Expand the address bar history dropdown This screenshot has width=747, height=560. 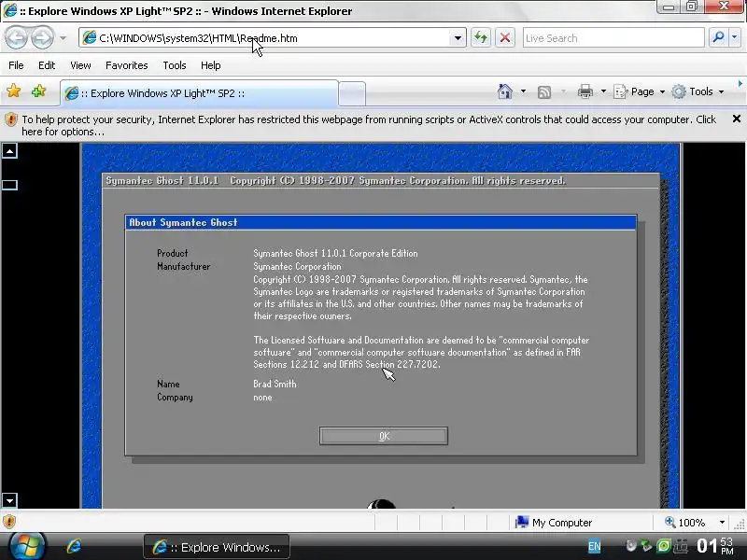(x=458, y=38)
